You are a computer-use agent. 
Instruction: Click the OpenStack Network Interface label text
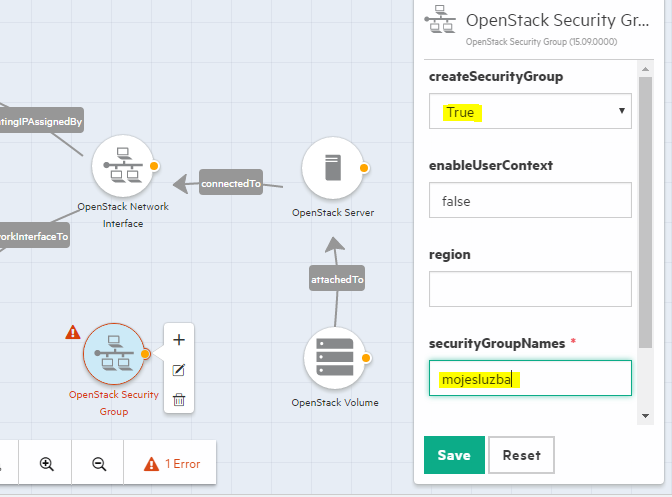click(x=123, y=215)
